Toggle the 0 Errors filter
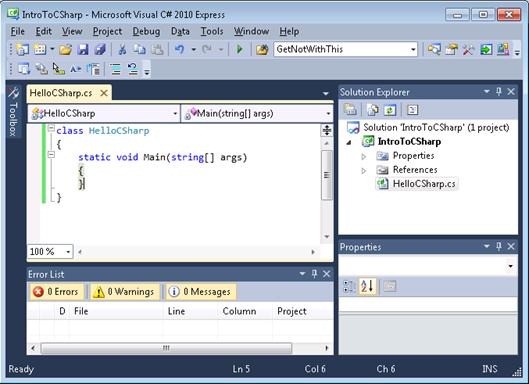 [x=56, y=292]
